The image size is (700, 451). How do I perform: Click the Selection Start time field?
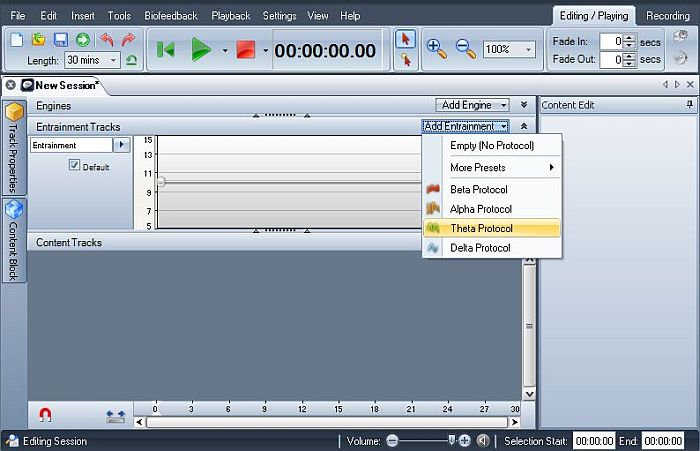594,441
